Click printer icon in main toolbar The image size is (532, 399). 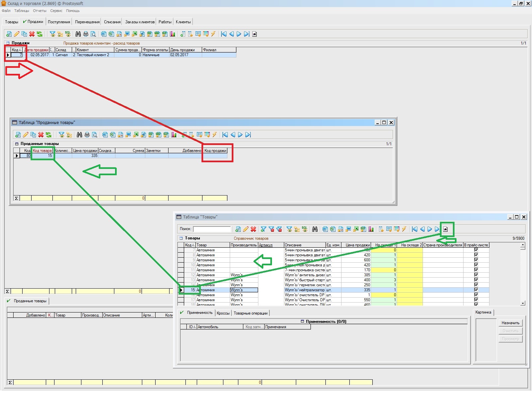click(86, 34)
